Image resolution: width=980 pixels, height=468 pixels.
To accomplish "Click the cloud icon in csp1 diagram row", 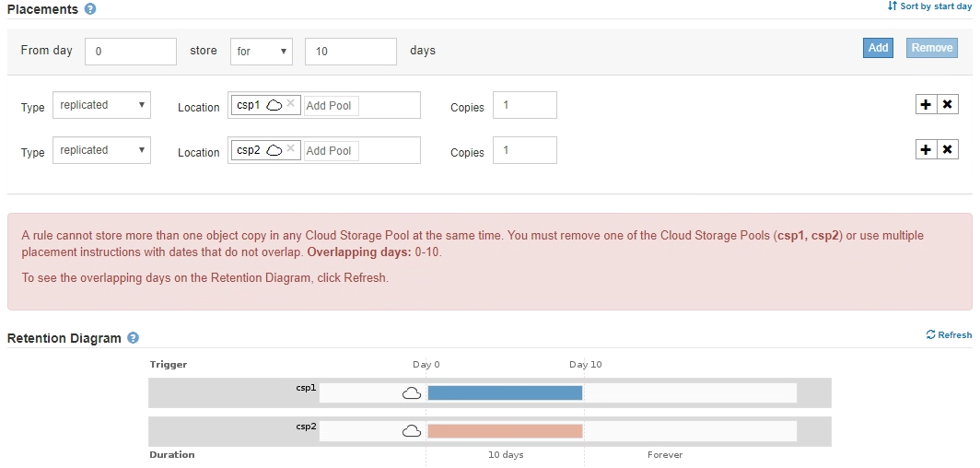I will point(412,393).
